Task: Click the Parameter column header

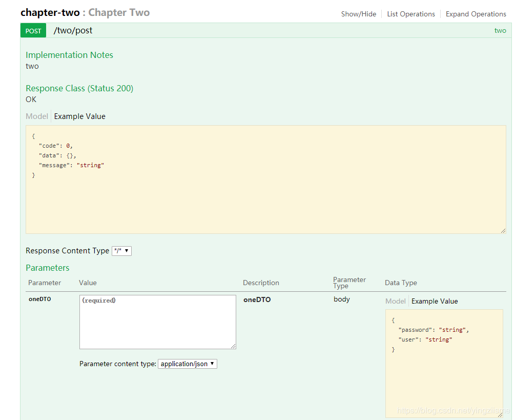Action: (x=45, y=283)
